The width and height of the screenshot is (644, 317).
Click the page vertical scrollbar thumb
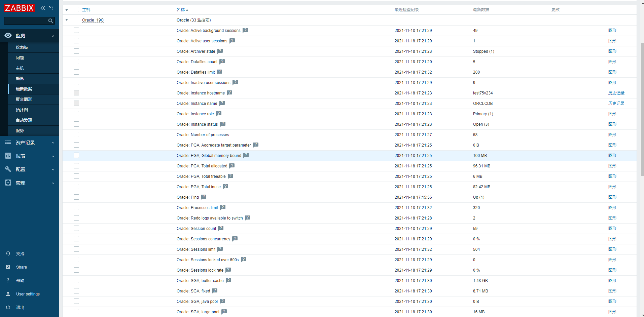pyautogui.click(x=642, y=109)
